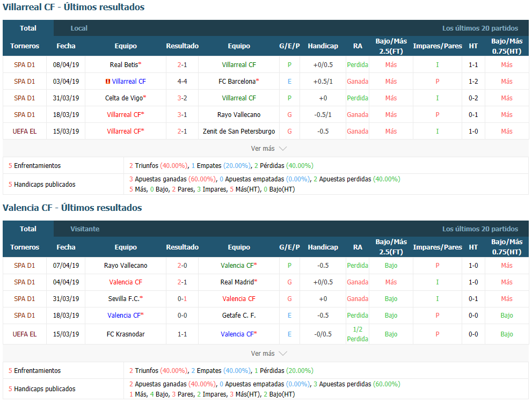Click the red card icon beside Villarreal CF
This screenshot has height=403, width=532.
[x=107, y=82]
